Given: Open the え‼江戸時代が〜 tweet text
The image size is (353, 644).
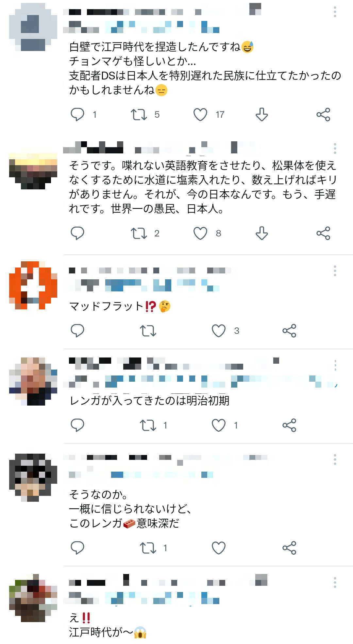Looking at the screenshot, I should (108, 625).
